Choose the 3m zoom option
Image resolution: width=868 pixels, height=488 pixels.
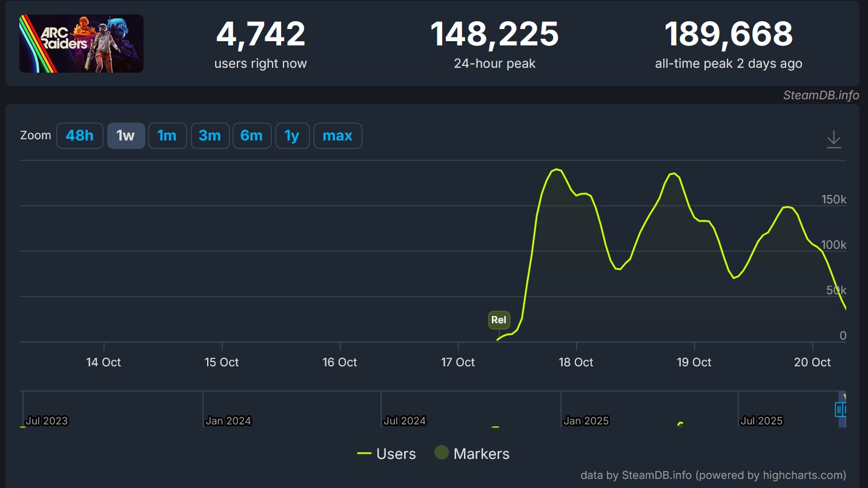(210, 136)
